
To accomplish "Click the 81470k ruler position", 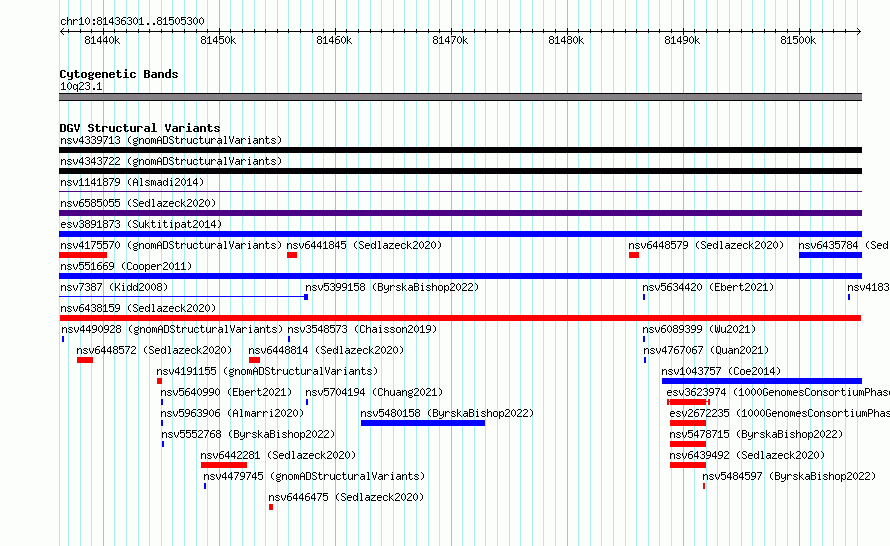I will pos(450,40).
